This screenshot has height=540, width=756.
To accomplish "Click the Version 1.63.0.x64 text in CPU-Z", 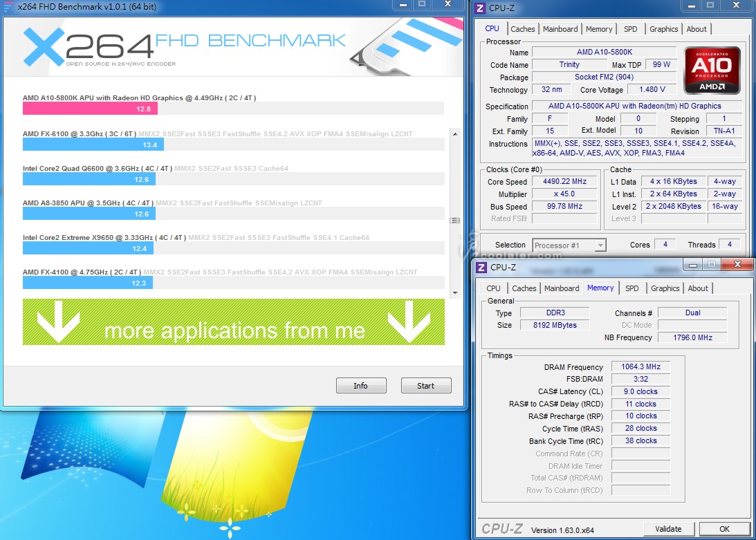I will (562, 530).
